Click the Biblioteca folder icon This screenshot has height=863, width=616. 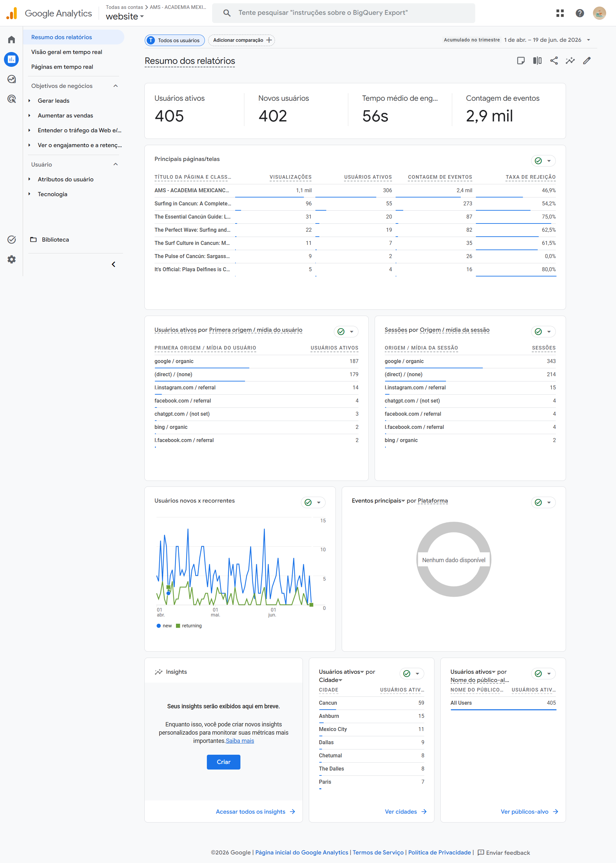(x=33, y=240)
